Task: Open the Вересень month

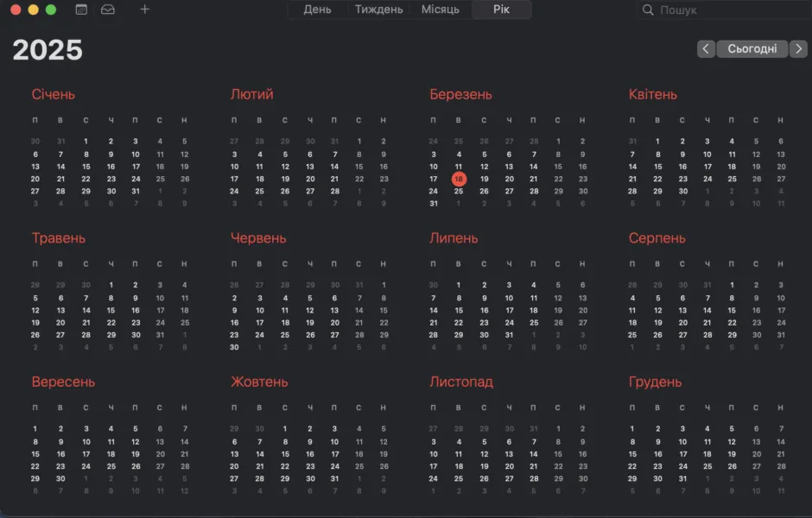Action: pyautogui.click(x=63, y=382)
